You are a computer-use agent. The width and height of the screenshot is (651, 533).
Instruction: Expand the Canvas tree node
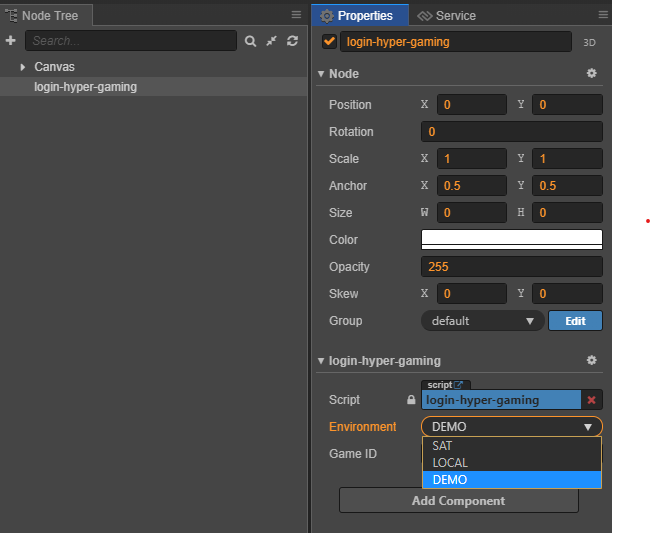click(x=23, y=67)
